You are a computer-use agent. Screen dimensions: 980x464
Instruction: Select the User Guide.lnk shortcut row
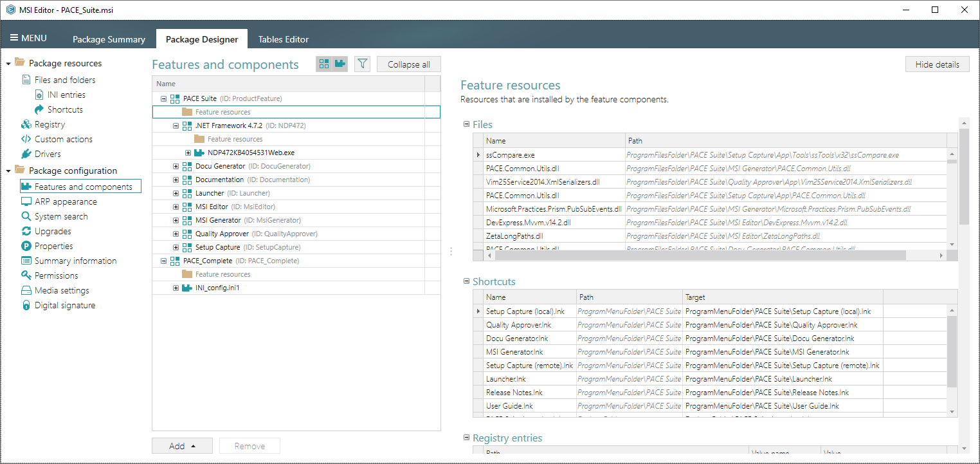click(x=711, y=406)
